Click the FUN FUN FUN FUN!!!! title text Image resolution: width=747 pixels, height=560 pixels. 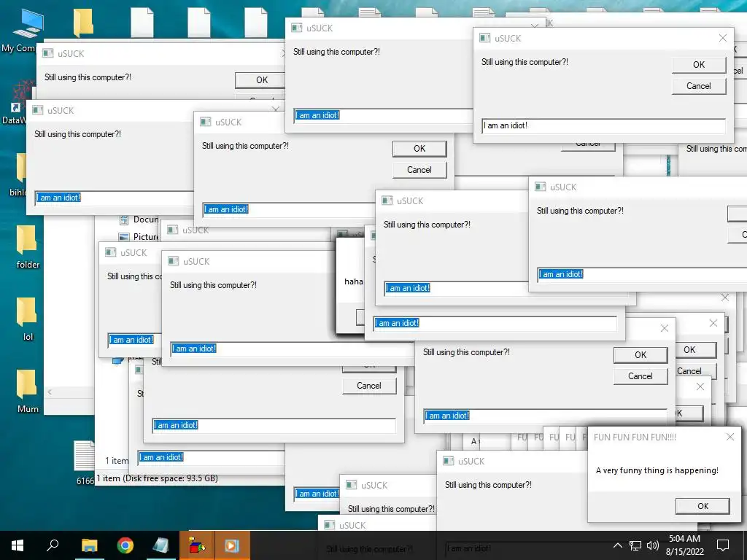click(x=635, y=437)
